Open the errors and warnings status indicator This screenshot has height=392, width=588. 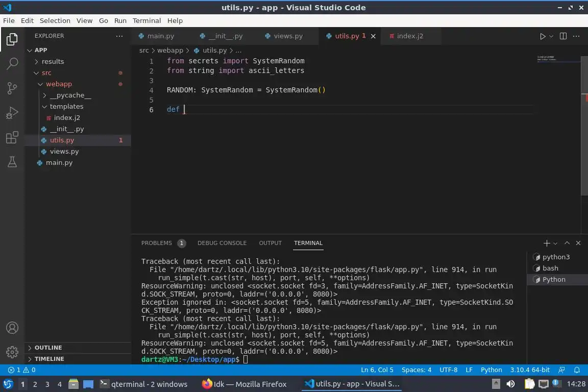[x=22, y=370]
